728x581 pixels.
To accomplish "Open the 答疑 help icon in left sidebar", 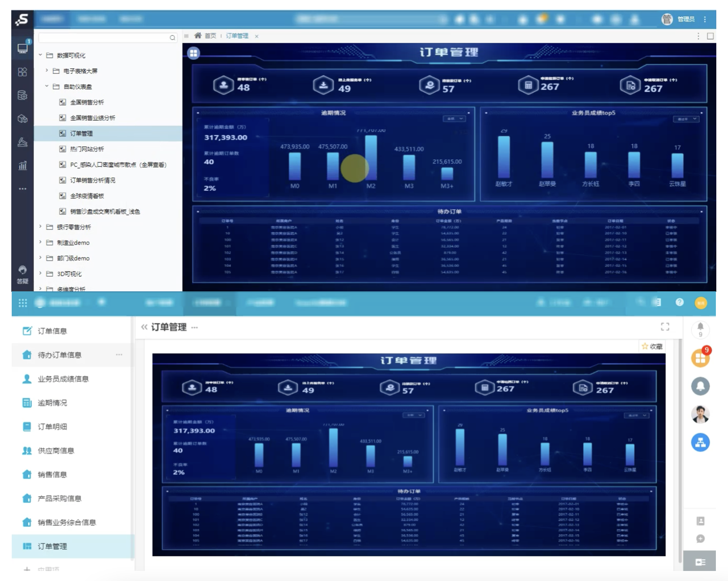I will (x=23, y=274).
